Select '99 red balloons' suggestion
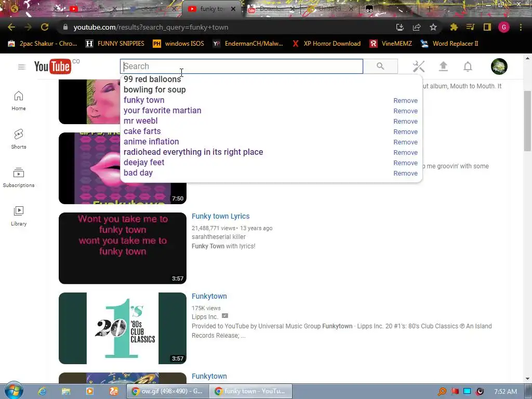Viewport: 532px width, 399px height. coord(152,79)
